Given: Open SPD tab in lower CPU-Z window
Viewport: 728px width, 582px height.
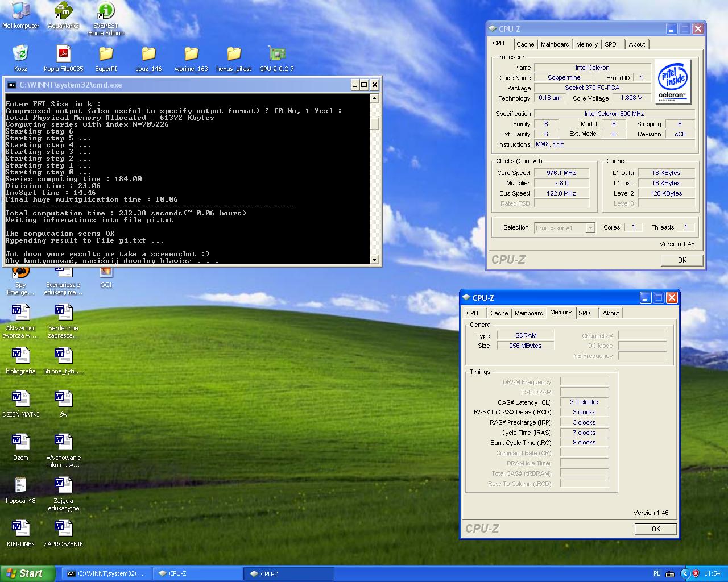Looking at the screenshot, I should pyautogui.click(x=585, y=313).
